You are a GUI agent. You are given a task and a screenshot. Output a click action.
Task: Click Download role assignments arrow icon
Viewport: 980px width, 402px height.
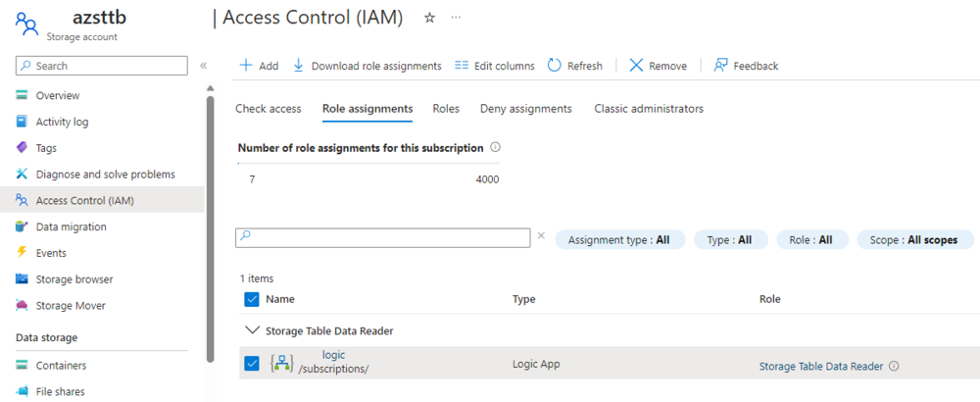[x=299, y=66]
